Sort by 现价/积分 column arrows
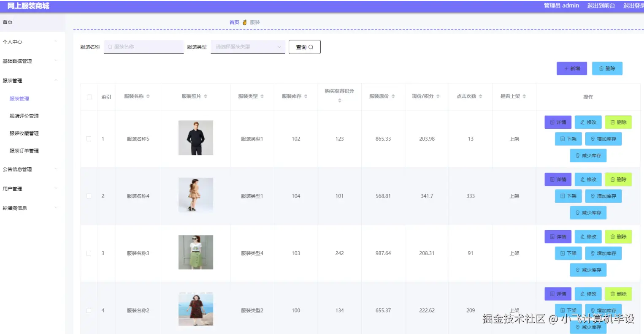The height and width of the screenshot is (334, 644). click(438, 96)
